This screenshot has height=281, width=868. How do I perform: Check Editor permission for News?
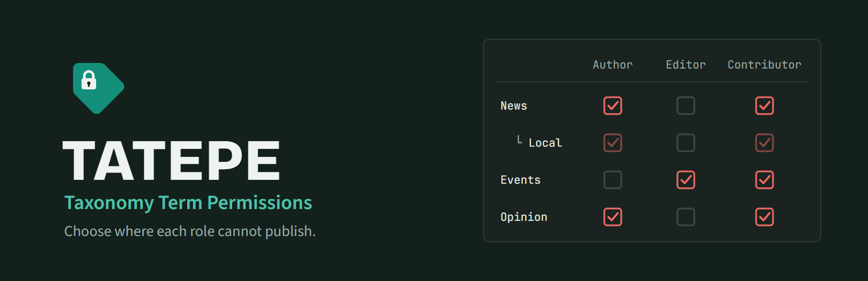686,106
